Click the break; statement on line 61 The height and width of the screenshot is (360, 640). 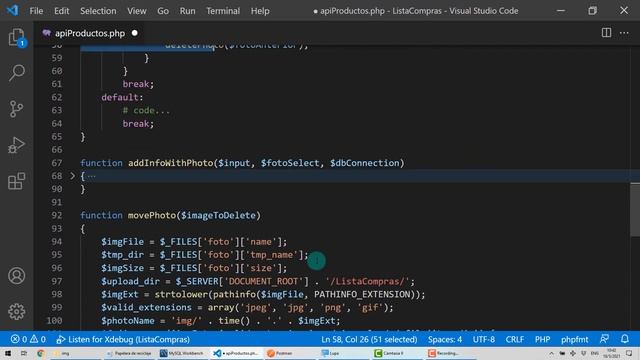(x=138, y=84)
